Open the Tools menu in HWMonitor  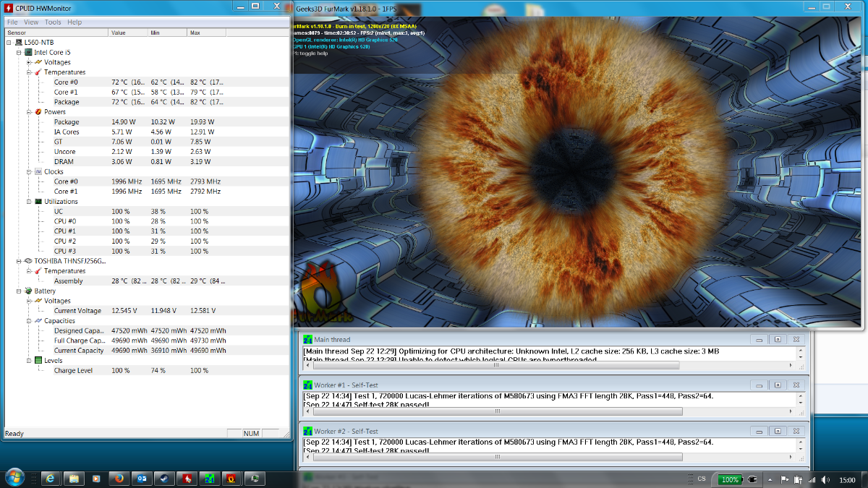(x=53, y=22)
